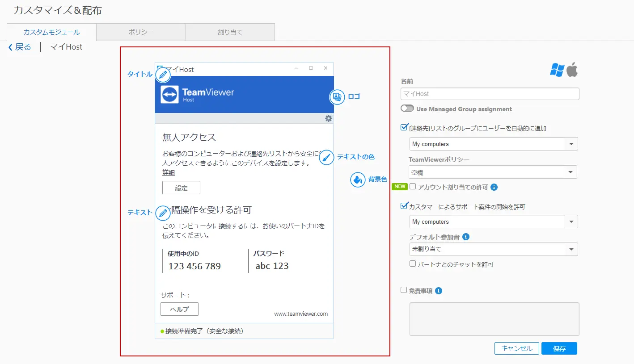Viewport: 634px width, 364px height.
Task: Show info for アカウント割り当ての許可
Action: [x=494, y=187]
